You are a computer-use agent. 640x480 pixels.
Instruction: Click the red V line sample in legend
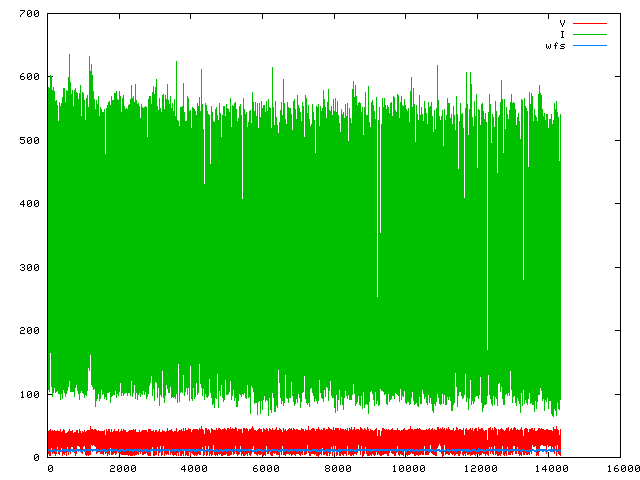[x=590, y=22]
